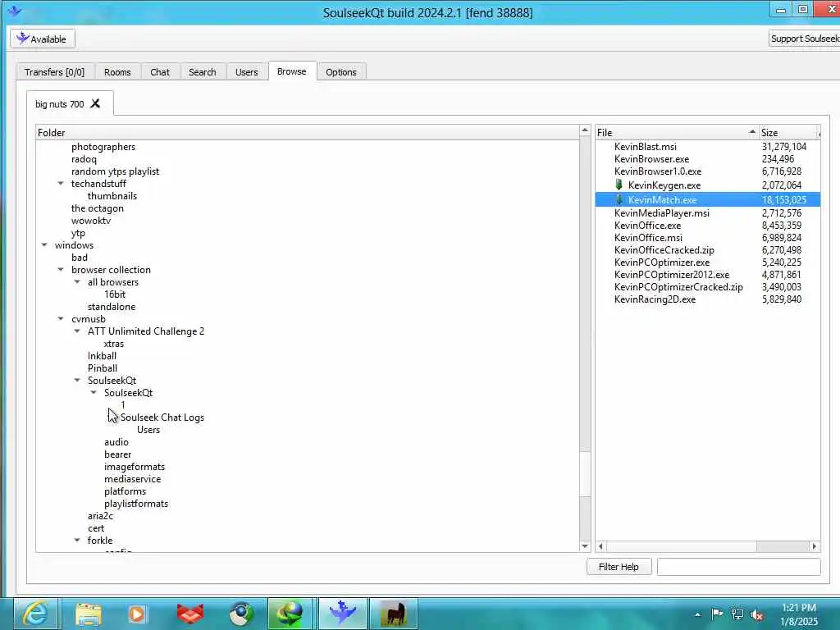Go to the Chat tab
This screenshot has width=840, height=630.
[x=160, y=72]
